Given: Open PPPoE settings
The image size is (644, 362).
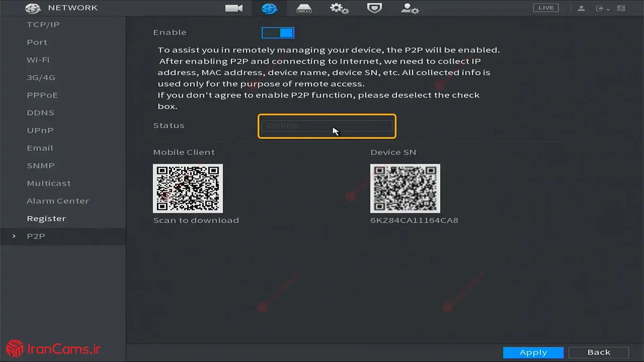Looking at the screenshot, I should (x=42, y=95).
